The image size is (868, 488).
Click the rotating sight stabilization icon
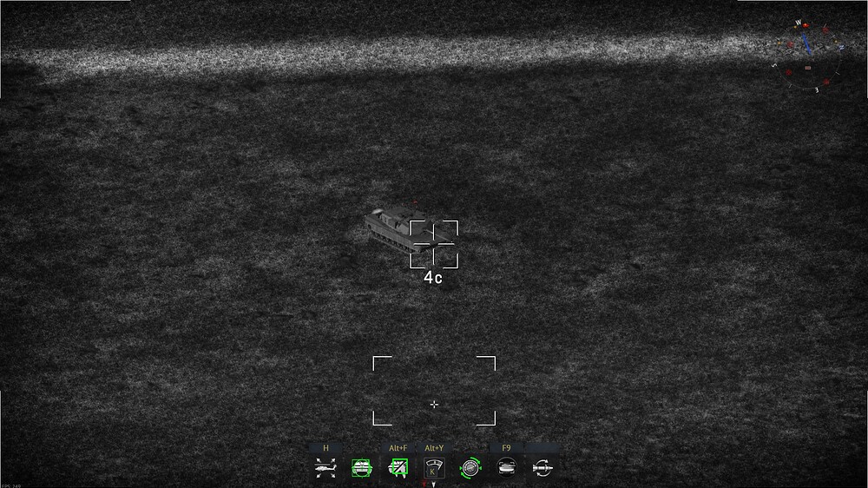tap(470, 468)
